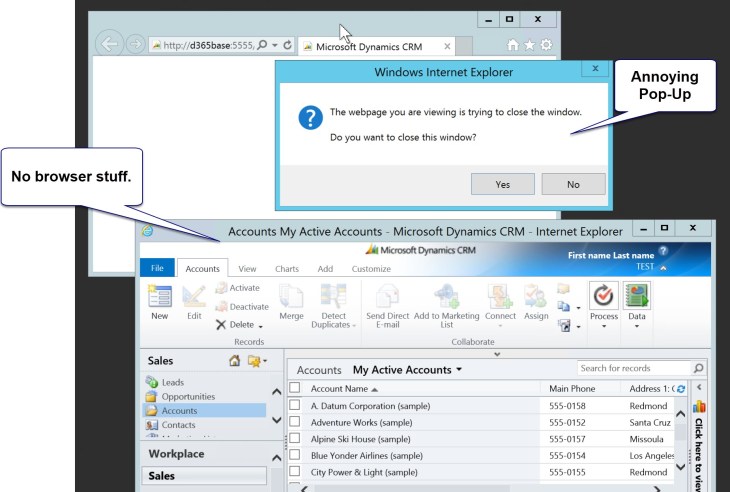Click the Main Phone column header
730x492 pixels.
coord(572,389)
